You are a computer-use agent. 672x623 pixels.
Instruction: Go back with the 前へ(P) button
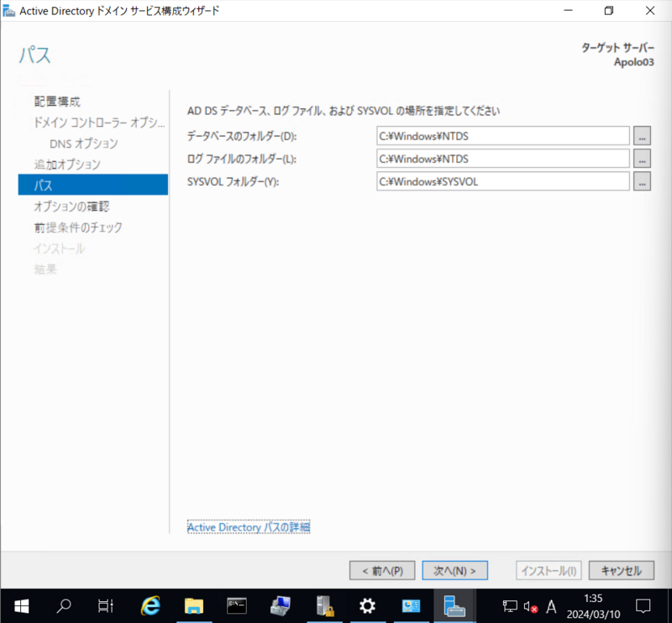[x=382, y=570]
